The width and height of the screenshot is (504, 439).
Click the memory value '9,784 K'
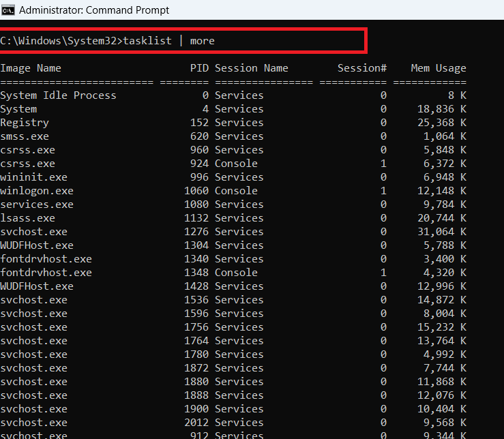pos(445,205)
